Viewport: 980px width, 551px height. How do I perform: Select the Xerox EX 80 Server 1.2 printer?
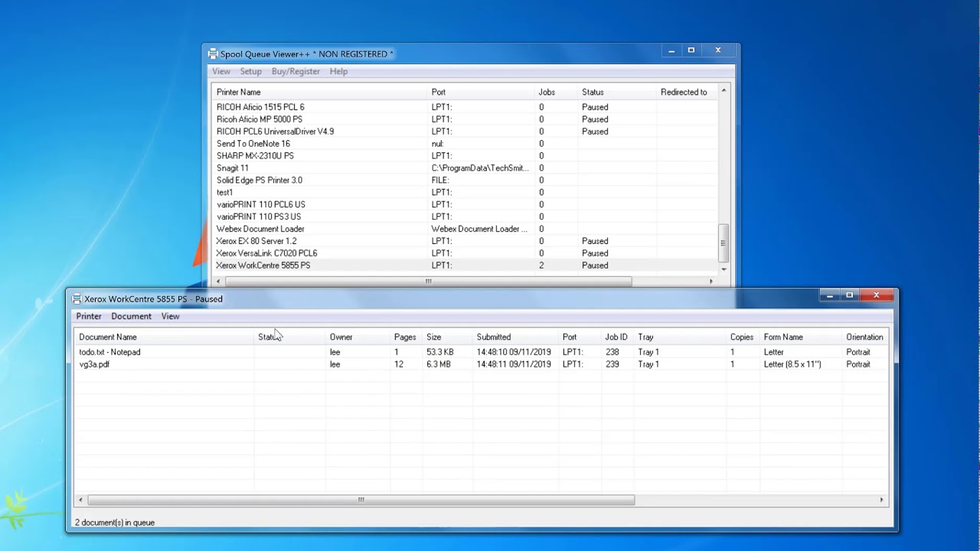click(x=465, y=241)
